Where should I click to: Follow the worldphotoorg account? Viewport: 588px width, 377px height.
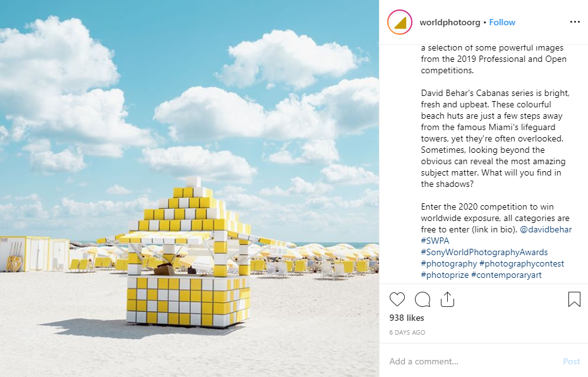(502, 23)
